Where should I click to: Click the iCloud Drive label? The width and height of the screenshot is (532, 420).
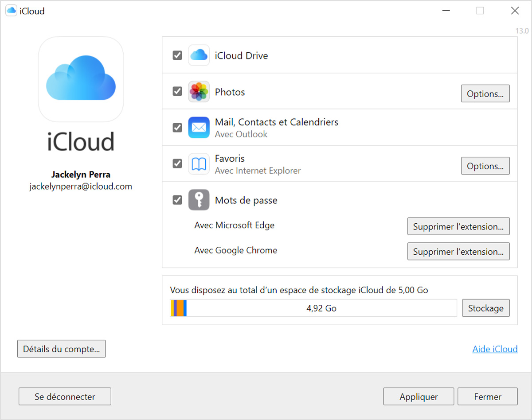(242, 56)
